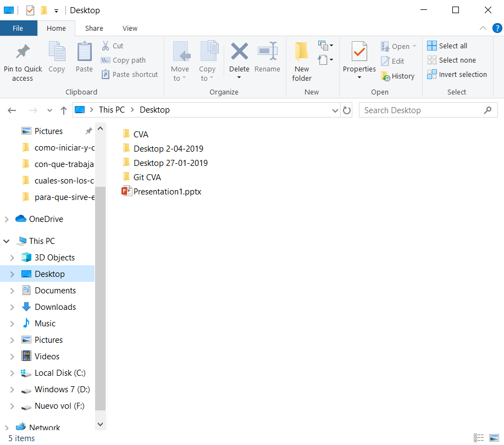Click the Edit icon in Open group

385,61
